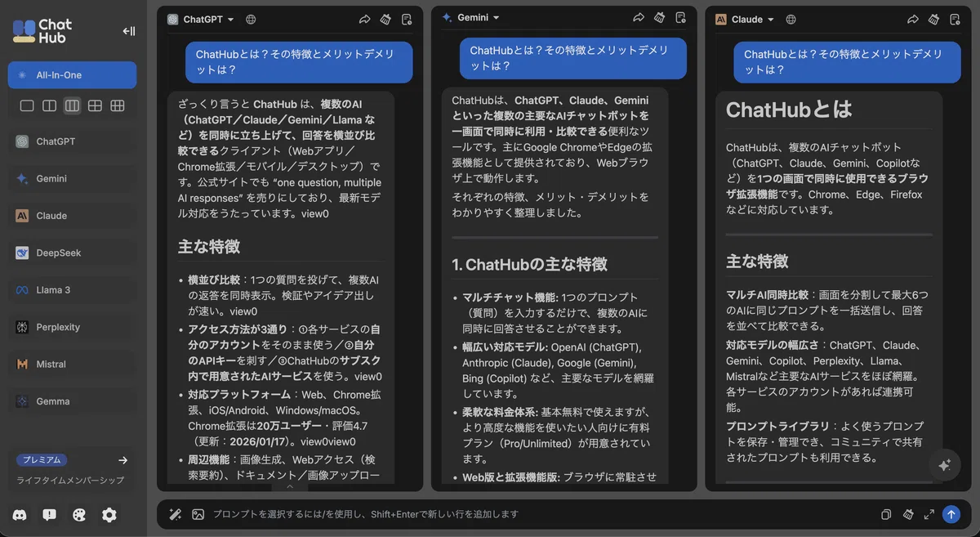Viewport: 980px width, 537px height.
Task: Select three-column layout icon
Action: coord(72,106)
